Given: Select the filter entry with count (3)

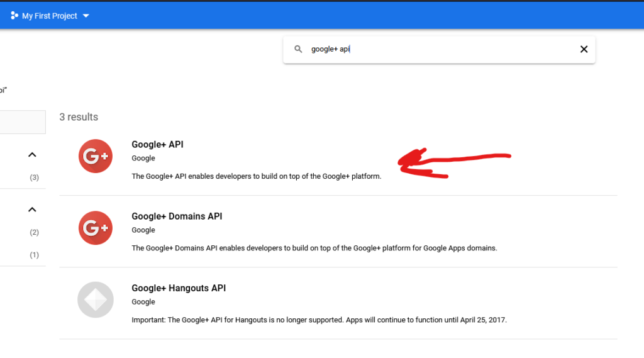Looking at the screenshot, I should pyautogui.click(x=34, y=177).
